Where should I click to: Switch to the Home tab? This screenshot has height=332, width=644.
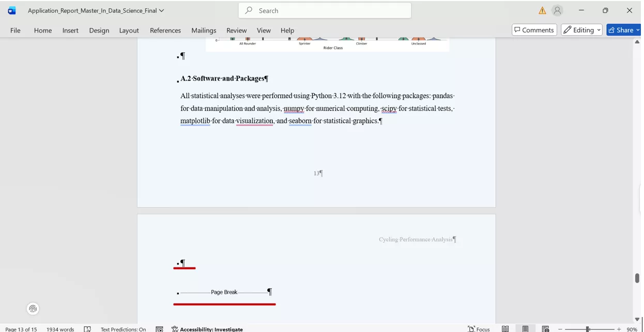[x=43, y=30]
